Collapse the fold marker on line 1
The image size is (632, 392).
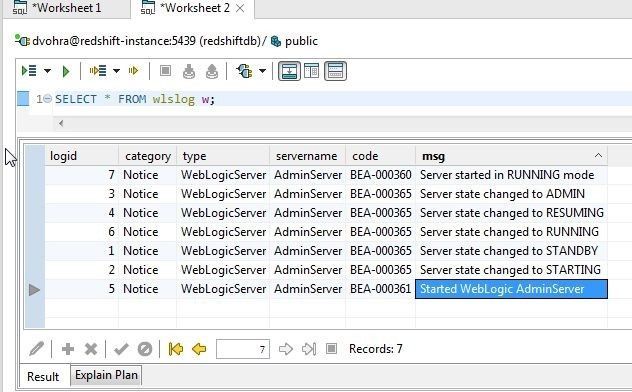coord(48,99)
